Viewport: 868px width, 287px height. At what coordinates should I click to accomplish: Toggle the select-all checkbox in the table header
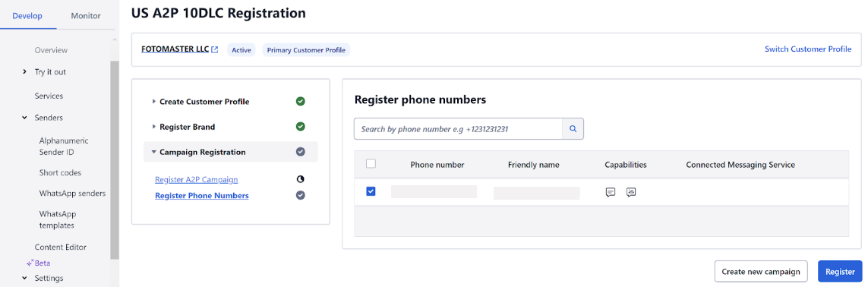(371, 164)
